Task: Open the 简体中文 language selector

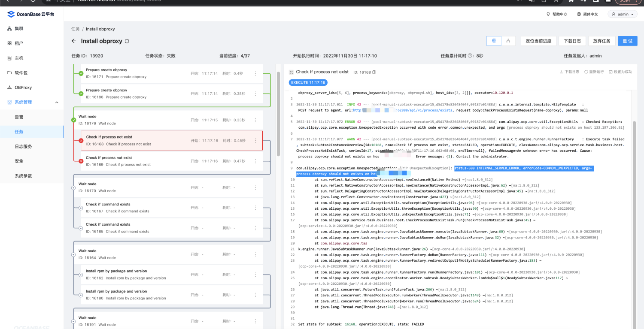Action: coord(587,14)
